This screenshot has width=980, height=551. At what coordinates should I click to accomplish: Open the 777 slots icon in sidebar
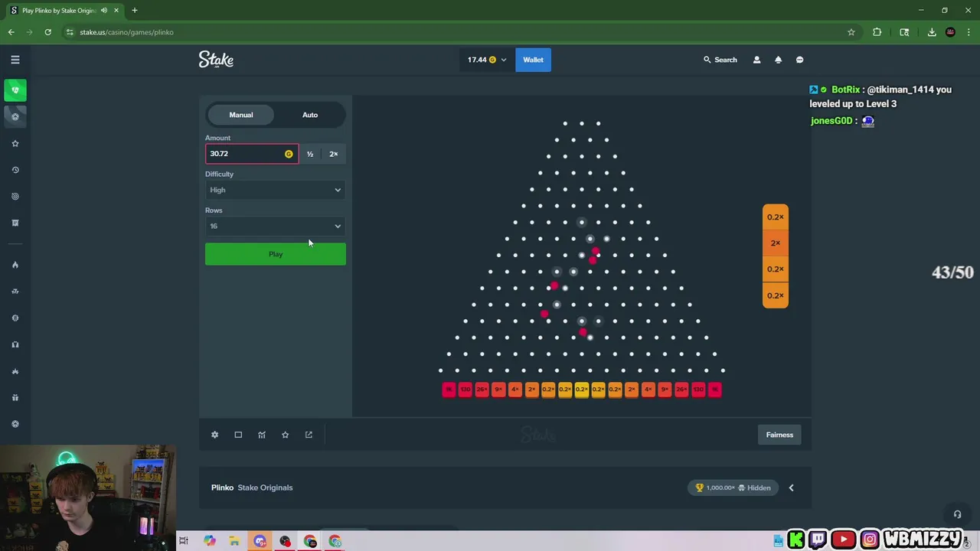pyautogui.click(x=15, y=292)
